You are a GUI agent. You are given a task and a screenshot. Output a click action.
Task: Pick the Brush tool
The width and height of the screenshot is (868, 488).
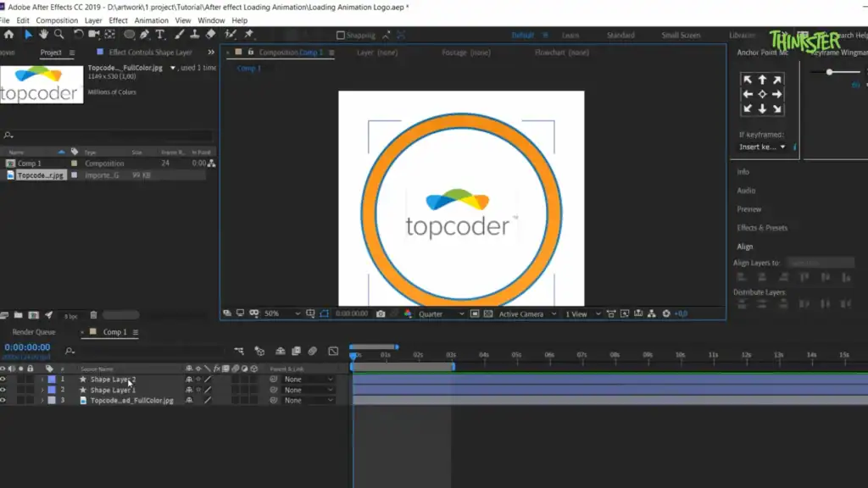pyautogui.click(x=179, y=36)
